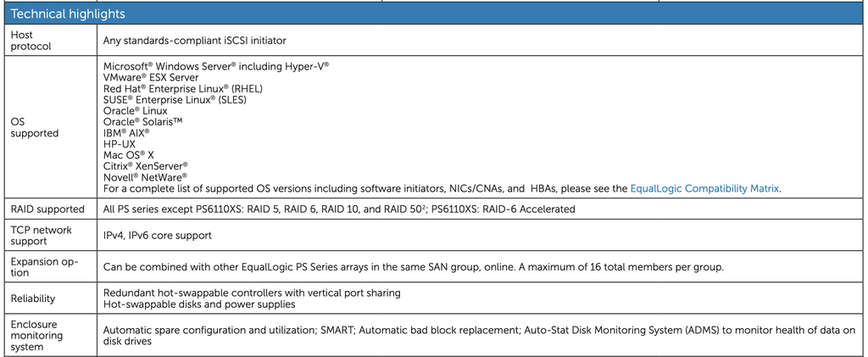Select the Expansion option row label

click(45, 267)
